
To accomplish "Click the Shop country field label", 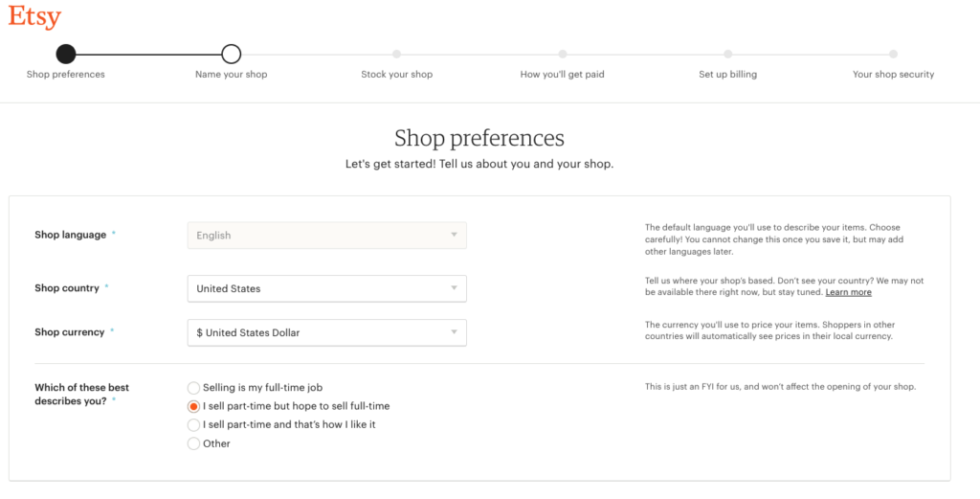I will pyautogui.click(x=67, y=288).
